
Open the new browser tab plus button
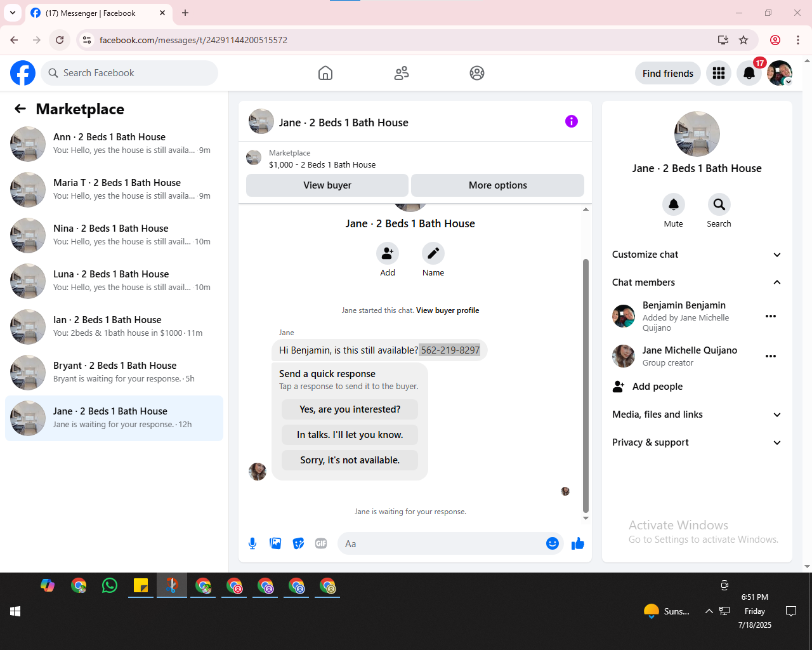185,13
